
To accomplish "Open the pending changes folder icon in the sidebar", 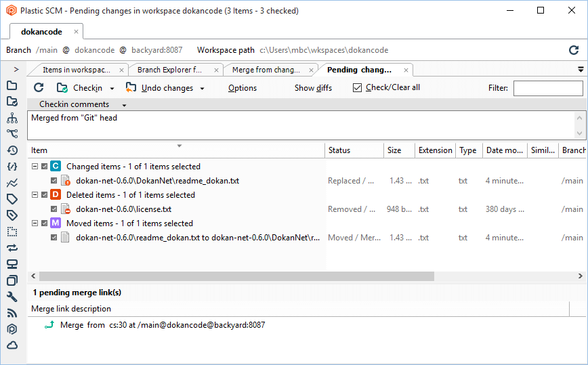I will (x=12, y=102).
